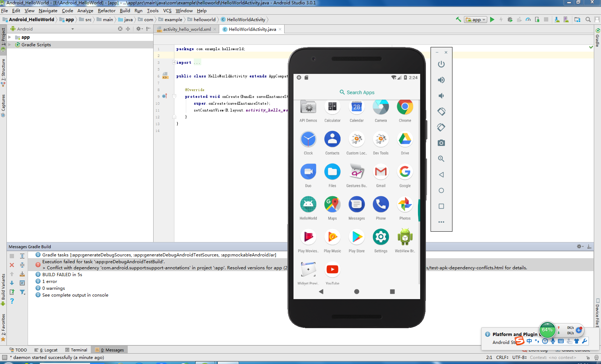
Task: Click the emulator Overview square button
Action: coord(441,206)
